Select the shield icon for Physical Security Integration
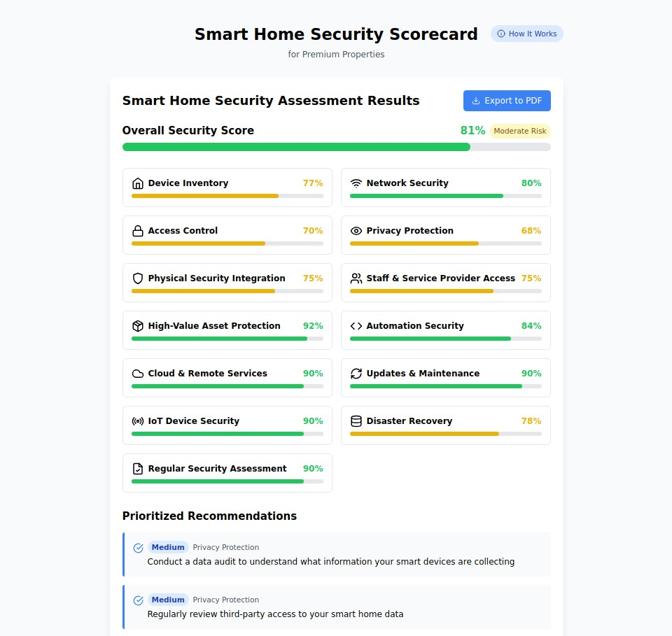Screen dimensions: 672x636 point(138,278)
